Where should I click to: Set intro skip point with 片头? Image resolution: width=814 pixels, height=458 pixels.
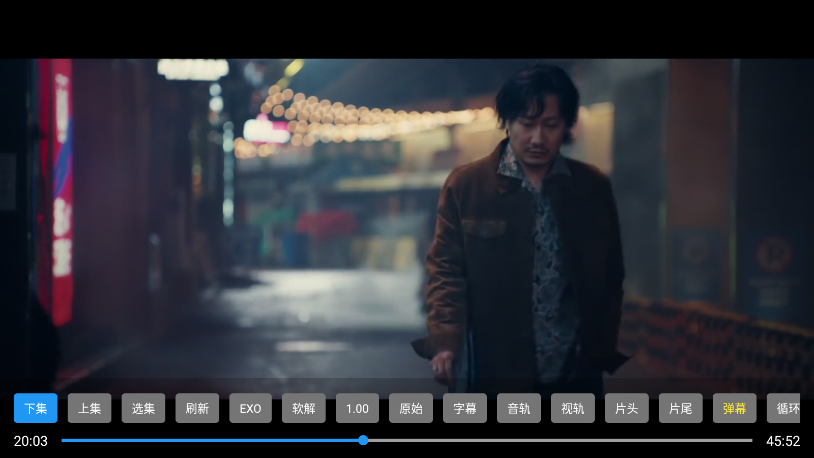(627, 408)
